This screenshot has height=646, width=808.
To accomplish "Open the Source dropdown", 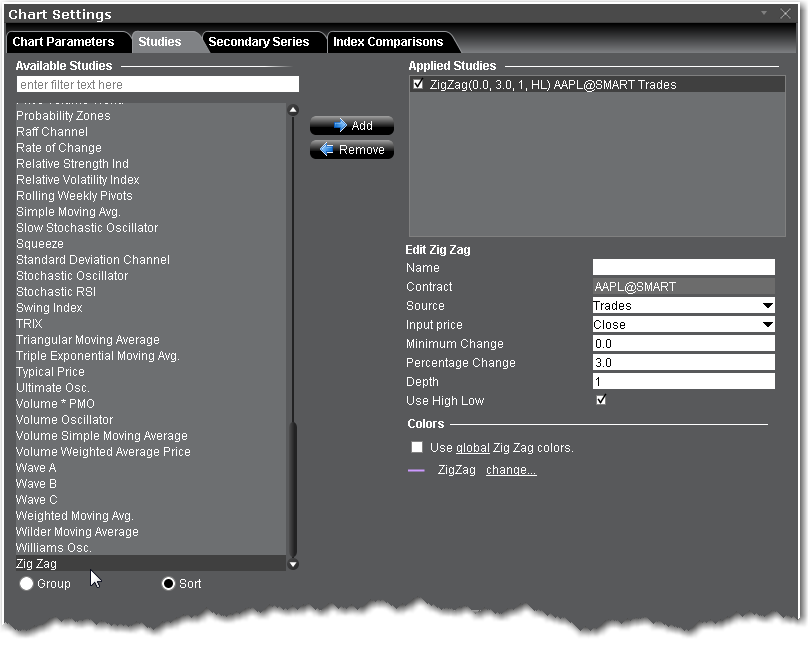I will 683,306.
